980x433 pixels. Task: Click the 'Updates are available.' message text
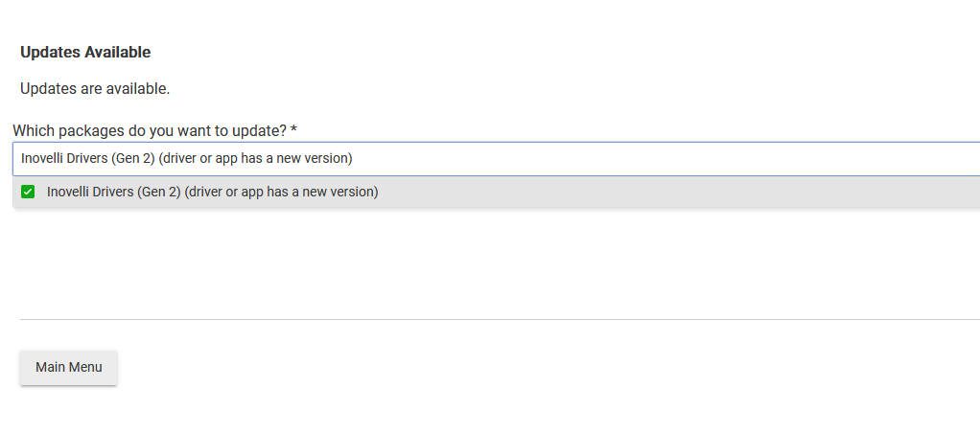(x=95, y=89)
